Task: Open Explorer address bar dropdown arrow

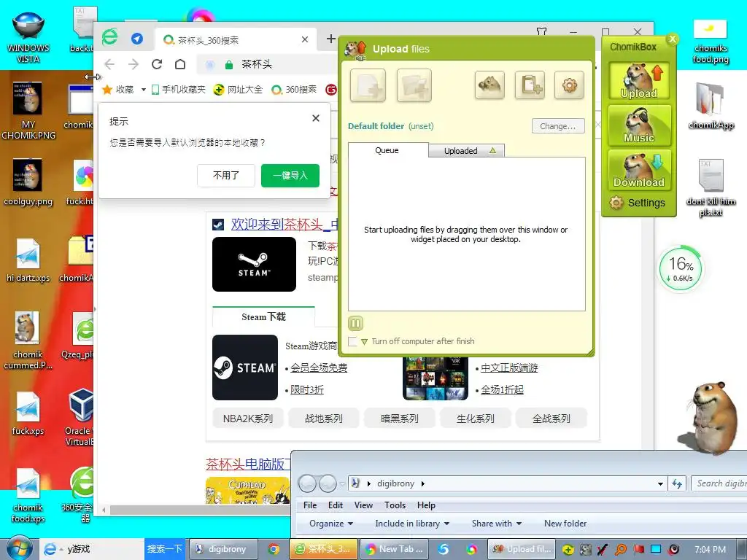Action: pos(660,484)
